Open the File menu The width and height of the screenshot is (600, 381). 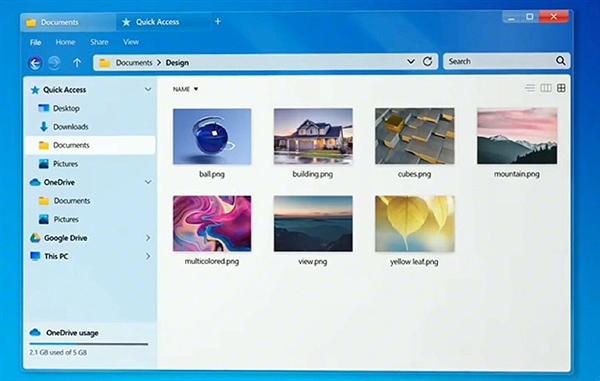[x=36, y=42]
